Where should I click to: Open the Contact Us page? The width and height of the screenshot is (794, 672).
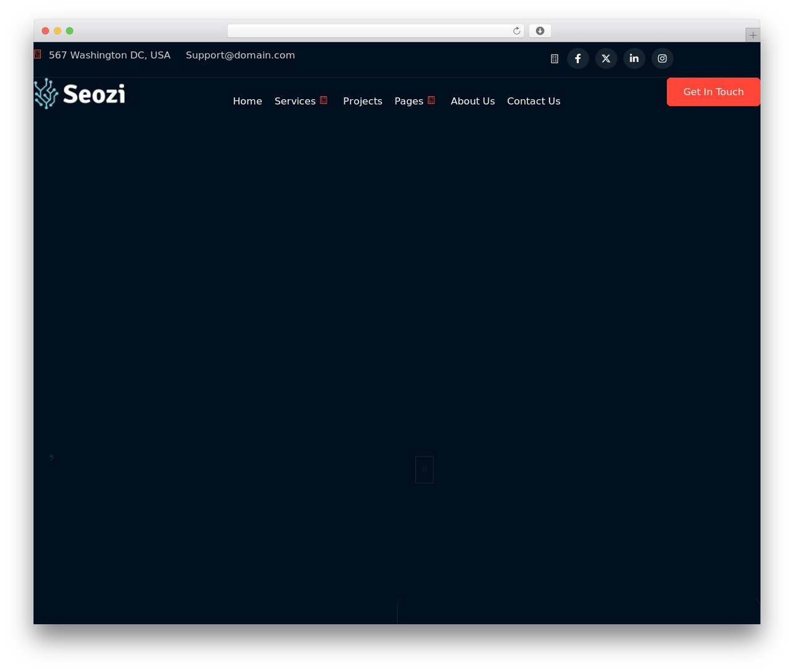(x=533, y=101)
